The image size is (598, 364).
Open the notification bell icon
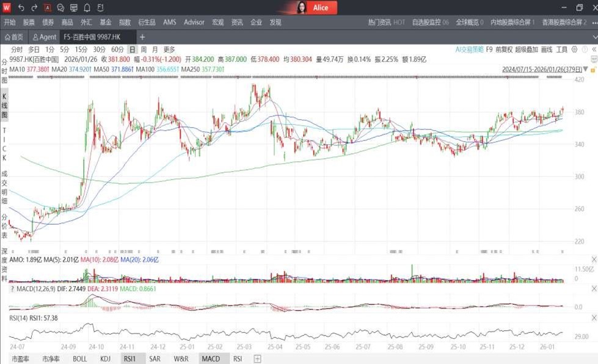(x=87, y=8)
